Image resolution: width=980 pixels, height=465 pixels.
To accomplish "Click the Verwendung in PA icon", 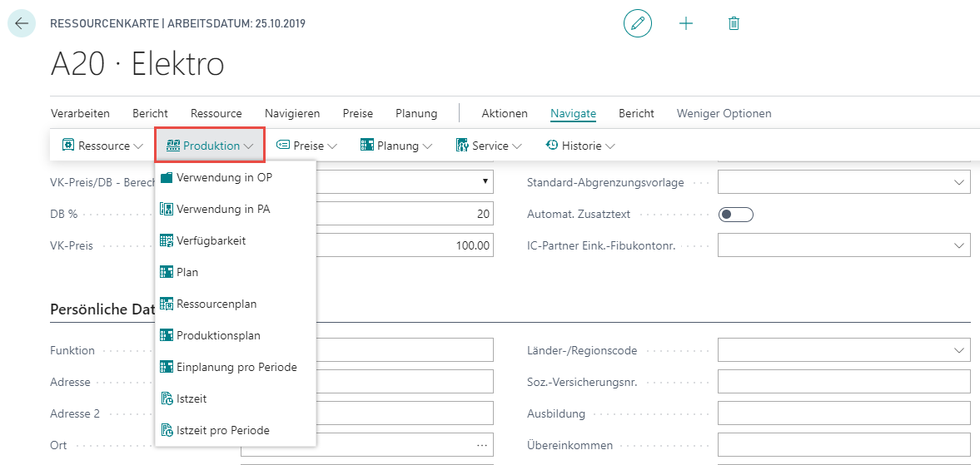I will pyautogui.click(x=167, y=210).
